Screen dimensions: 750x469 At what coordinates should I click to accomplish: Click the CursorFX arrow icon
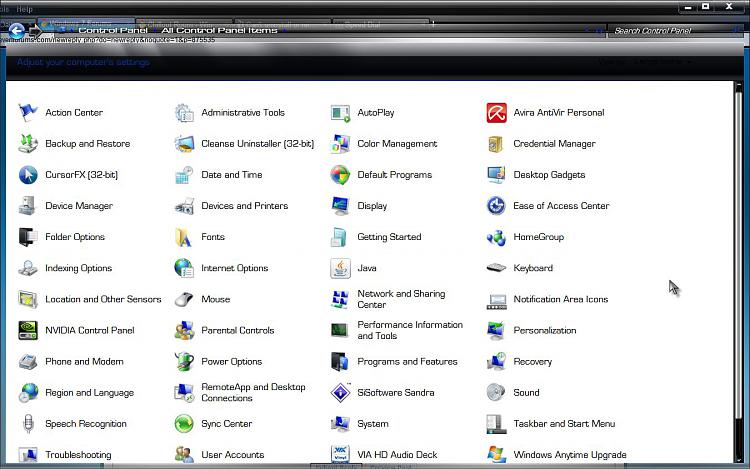pos(28,175)
